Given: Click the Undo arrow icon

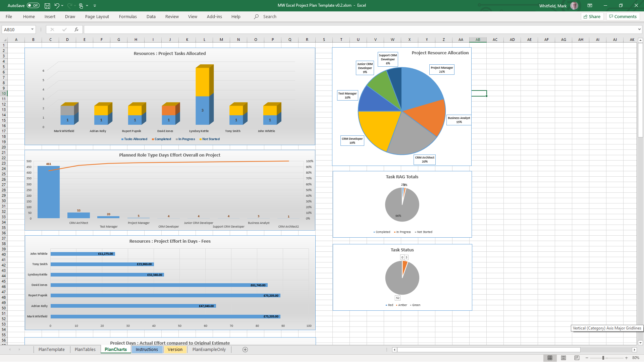Looking at the screenshot, I should click(x=57, y=6).
